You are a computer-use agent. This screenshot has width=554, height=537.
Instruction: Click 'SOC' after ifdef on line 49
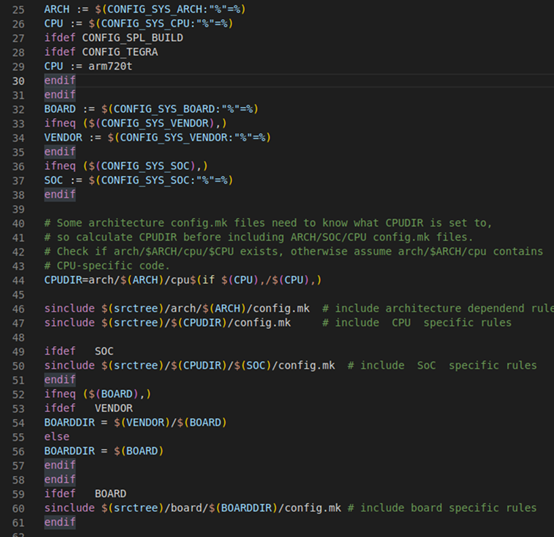[x=104, y=351]
